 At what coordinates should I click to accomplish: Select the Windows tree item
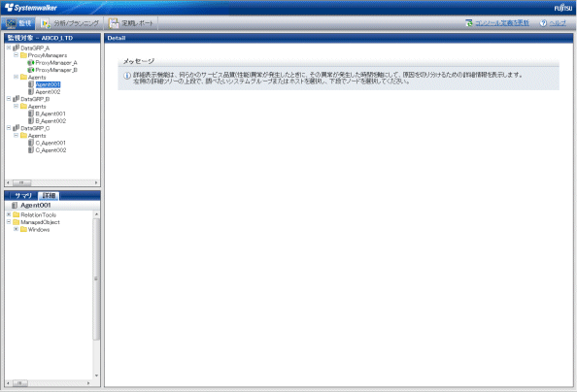coord(39,229)
